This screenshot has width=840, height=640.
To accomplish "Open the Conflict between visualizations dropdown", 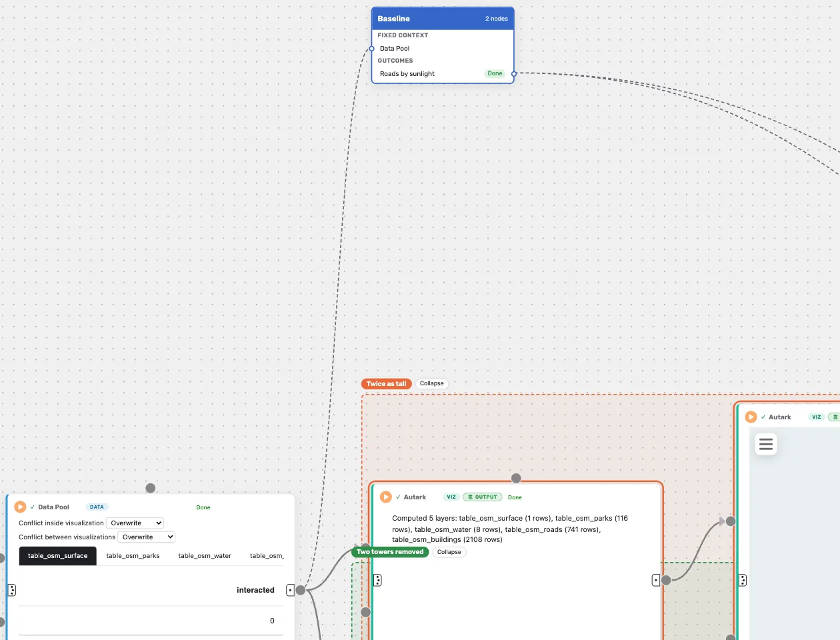I will (x=147, y=537).
